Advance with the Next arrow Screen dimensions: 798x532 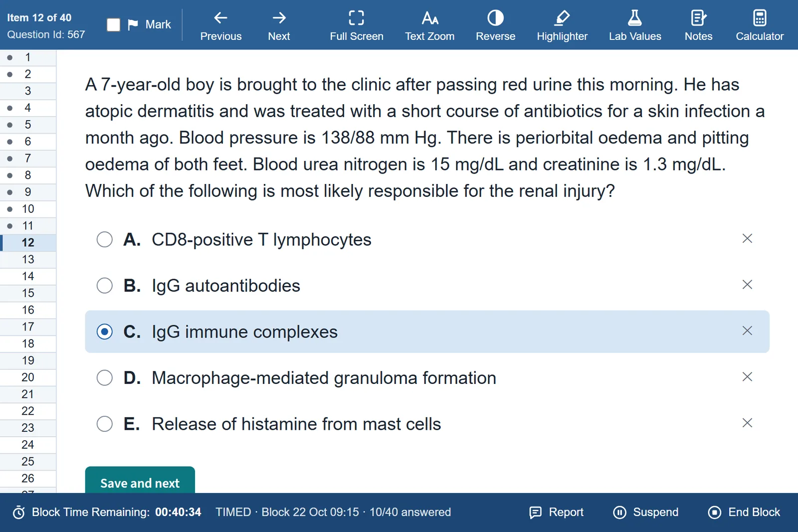[279, 26]
